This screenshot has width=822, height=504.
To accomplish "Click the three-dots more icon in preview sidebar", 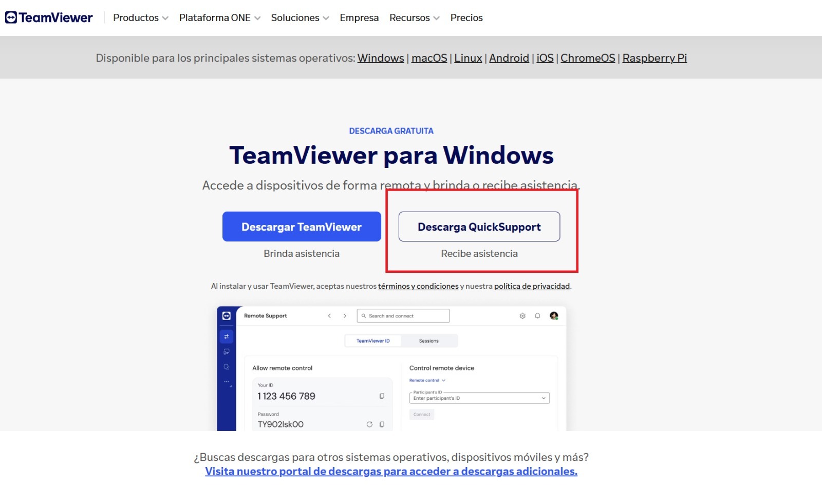I will tap(227, 382).
